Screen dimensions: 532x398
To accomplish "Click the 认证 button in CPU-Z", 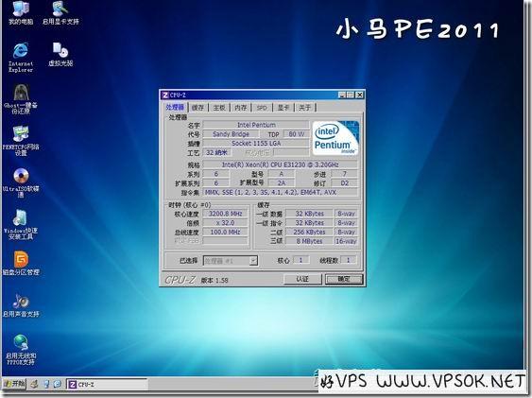I will point(302,279).
